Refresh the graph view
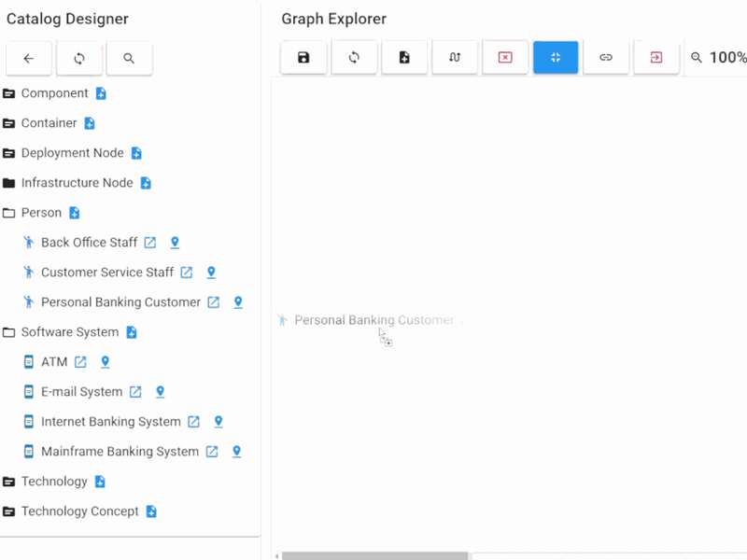This screenshot has height=560, width=747. 354,57
